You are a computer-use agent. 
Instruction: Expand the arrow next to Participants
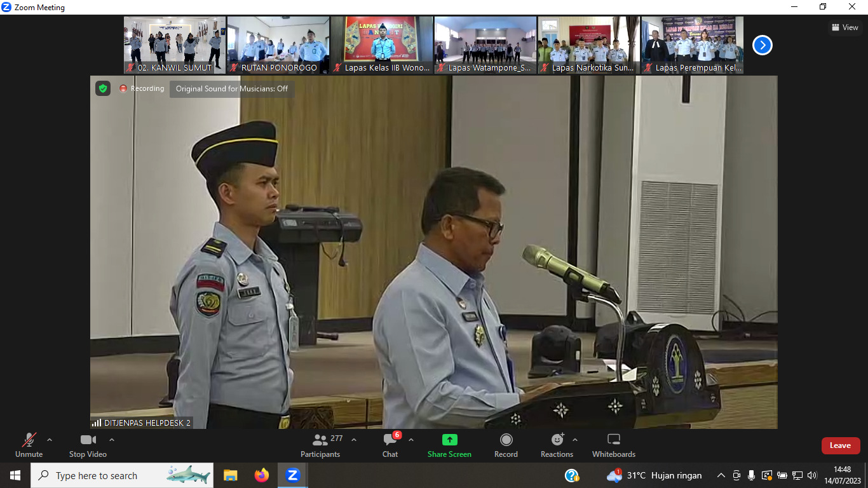pyautogui.click(x=354, y=440)
